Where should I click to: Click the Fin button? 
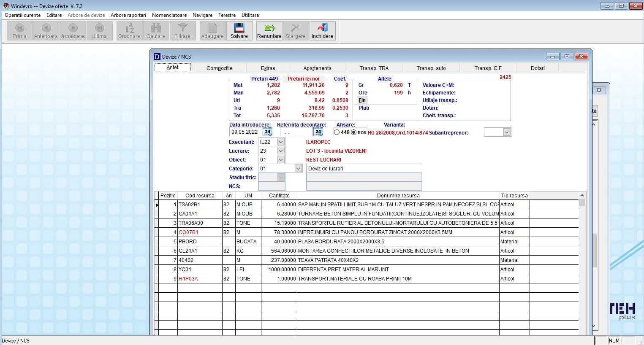(x=362, y=100)
